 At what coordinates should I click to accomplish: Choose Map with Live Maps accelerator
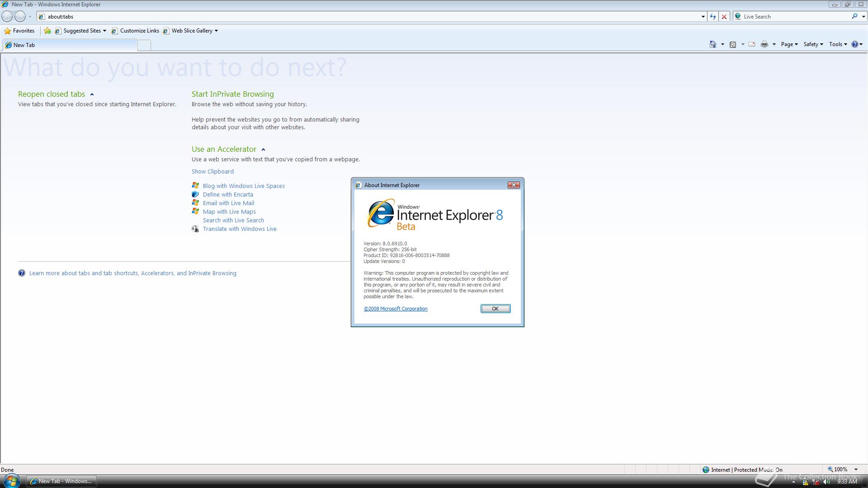coord(229,211)
